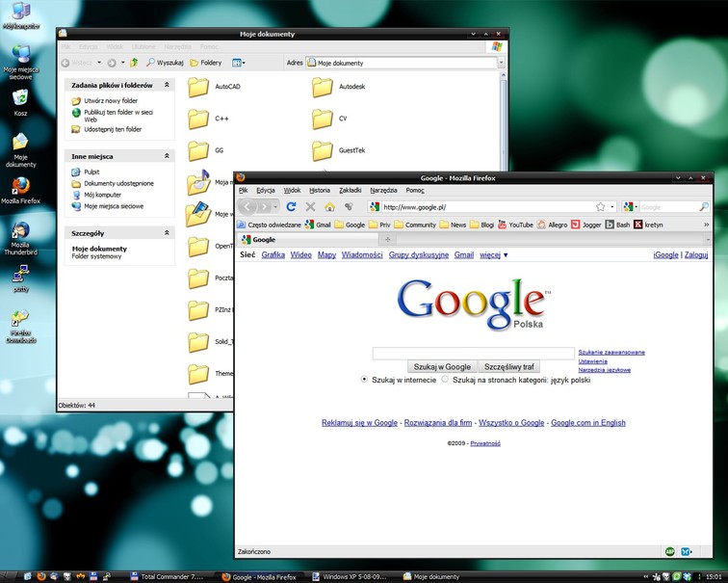The image size is (728, 583).
Task: Open the Historia menu in Firefox
Action: coord(319,191)
